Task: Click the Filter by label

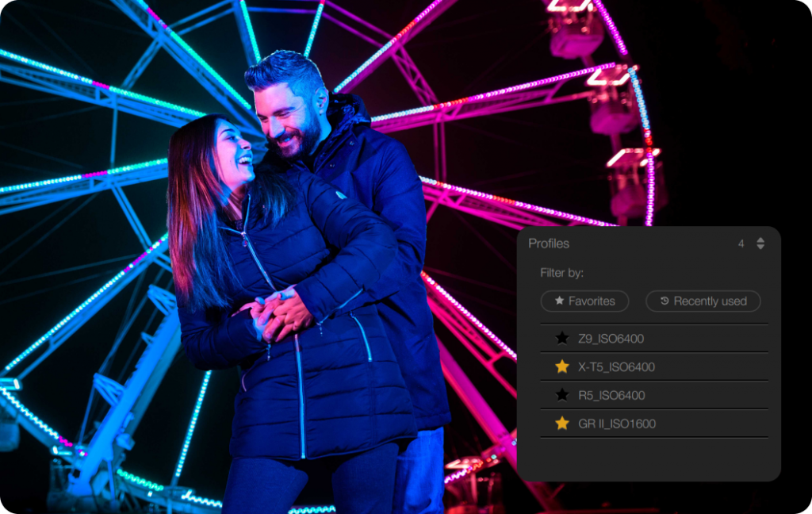Action: point(561,273)
